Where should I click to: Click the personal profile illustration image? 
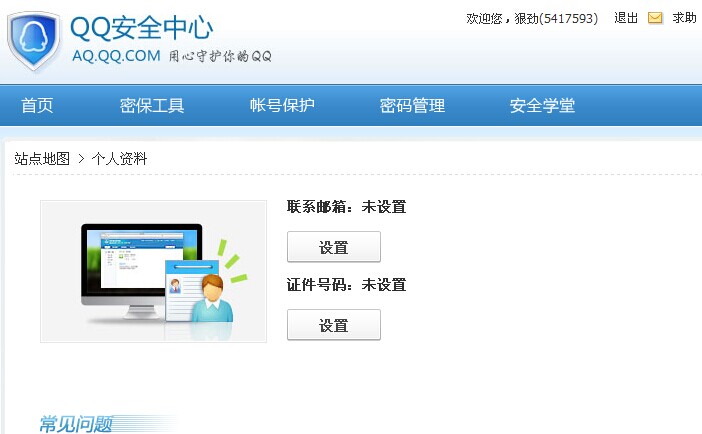(x=154, y=271)
